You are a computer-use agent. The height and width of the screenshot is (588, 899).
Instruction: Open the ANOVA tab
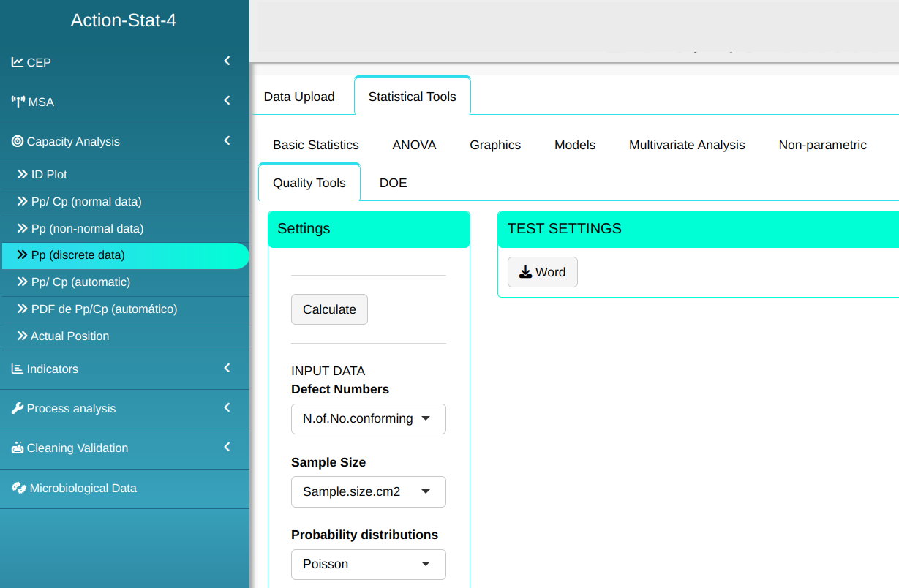pos(414,145)
